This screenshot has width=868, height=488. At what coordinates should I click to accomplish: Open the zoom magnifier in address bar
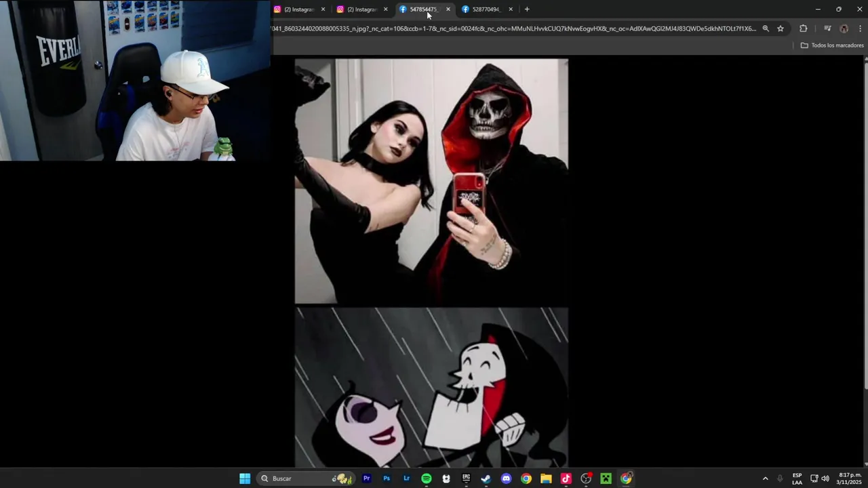[x=766, y=28]
